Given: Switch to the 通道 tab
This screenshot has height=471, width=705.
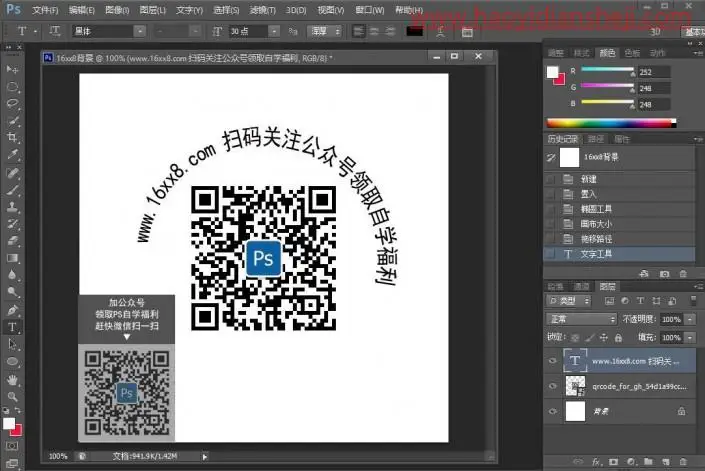Looking at the screenshot, I should pos(581,286).
